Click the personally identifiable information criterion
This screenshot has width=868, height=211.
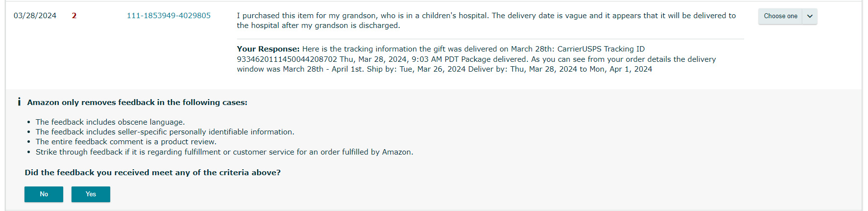coord(165,132)
